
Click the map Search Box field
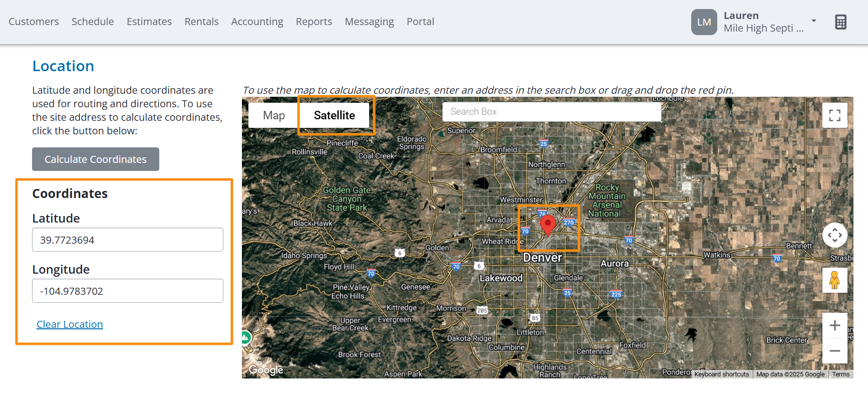(x=551, y=112)
